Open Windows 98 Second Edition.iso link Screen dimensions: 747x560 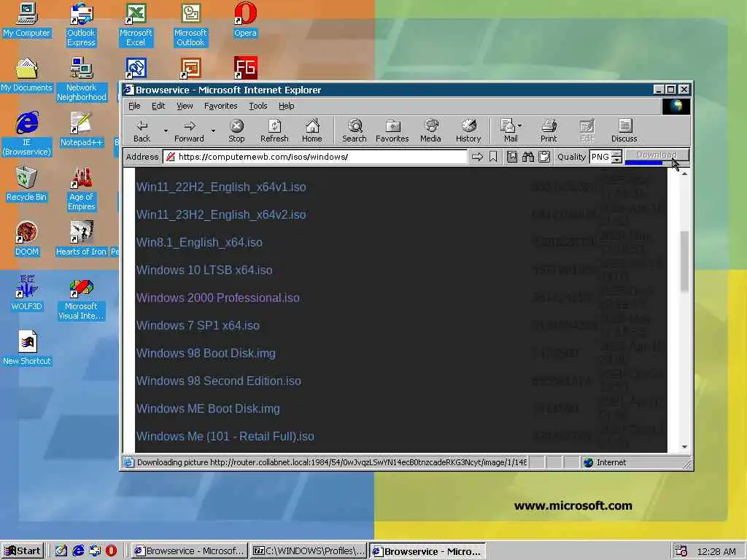coord(219,381)
